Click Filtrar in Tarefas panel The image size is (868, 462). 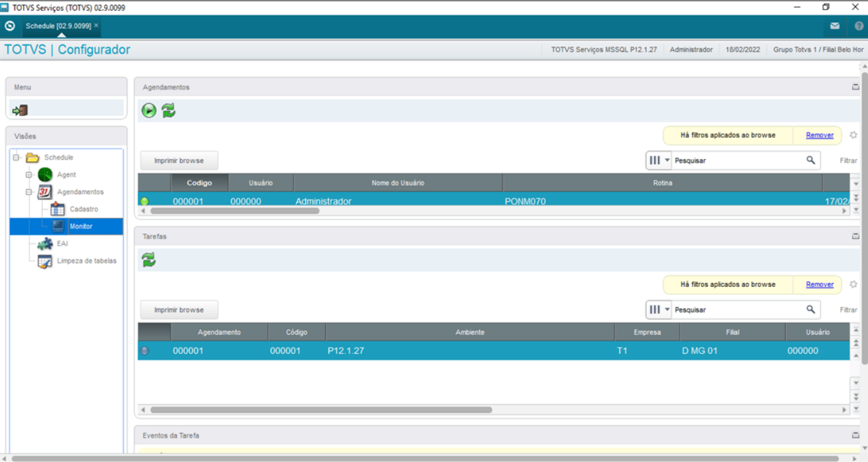pyautogui.click(x=849, y=310)
